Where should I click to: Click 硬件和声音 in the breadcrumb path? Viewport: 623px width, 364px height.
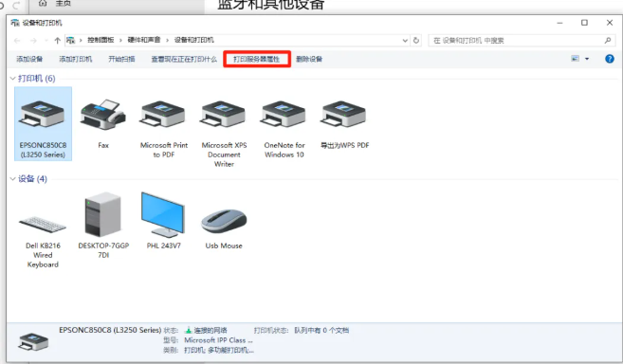tap(144, 40)
